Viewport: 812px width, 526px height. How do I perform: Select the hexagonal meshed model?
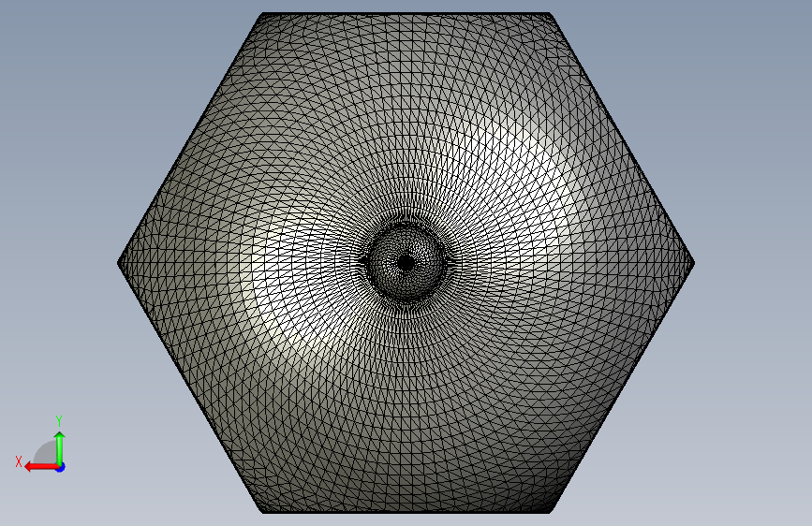click(406, 263)
